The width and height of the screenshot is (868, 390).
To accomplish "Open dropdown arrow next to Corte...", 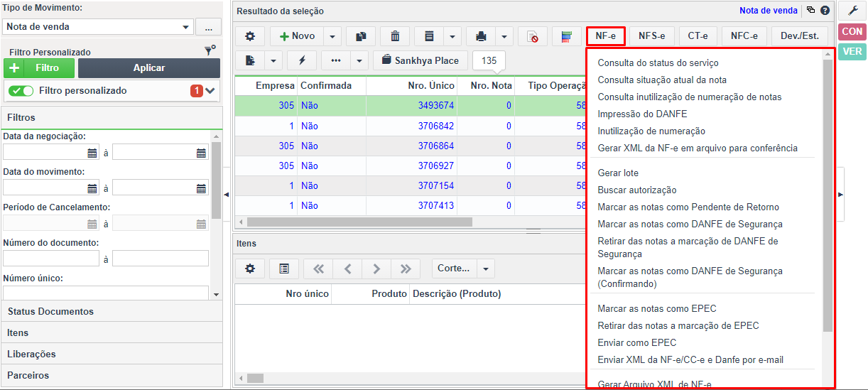I will pos(486,269).
